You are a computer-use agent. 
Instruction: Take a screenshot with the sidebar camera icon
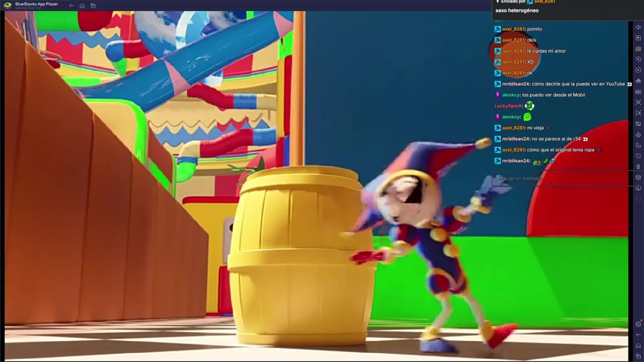(638, 102)
